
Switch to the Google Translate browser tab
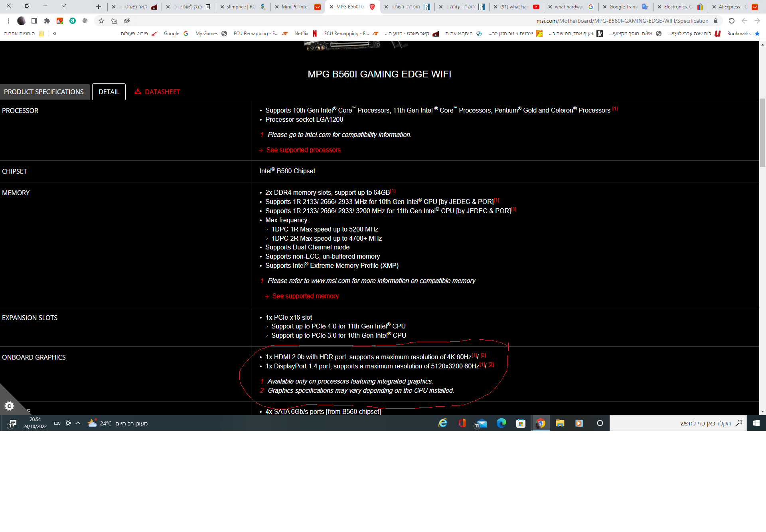625,7
